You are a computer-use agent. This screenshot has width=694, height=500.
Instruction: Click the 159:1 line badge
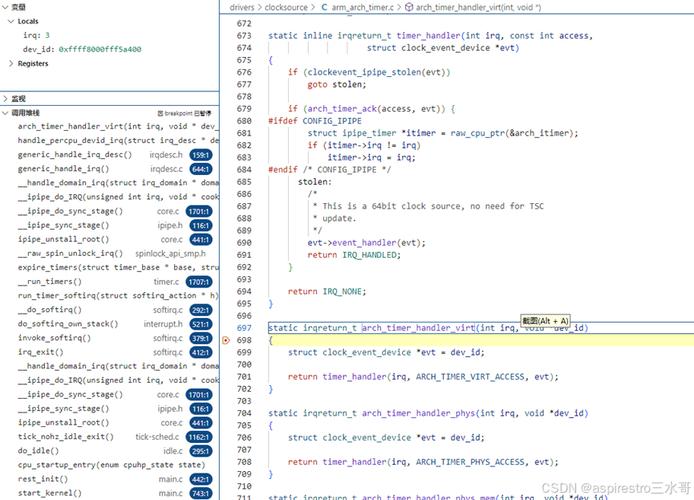201,155
